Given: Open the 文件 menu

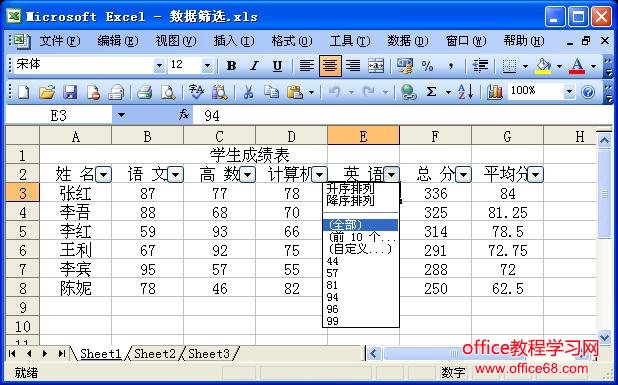Looking at the screenshot, I should [60, 41].
